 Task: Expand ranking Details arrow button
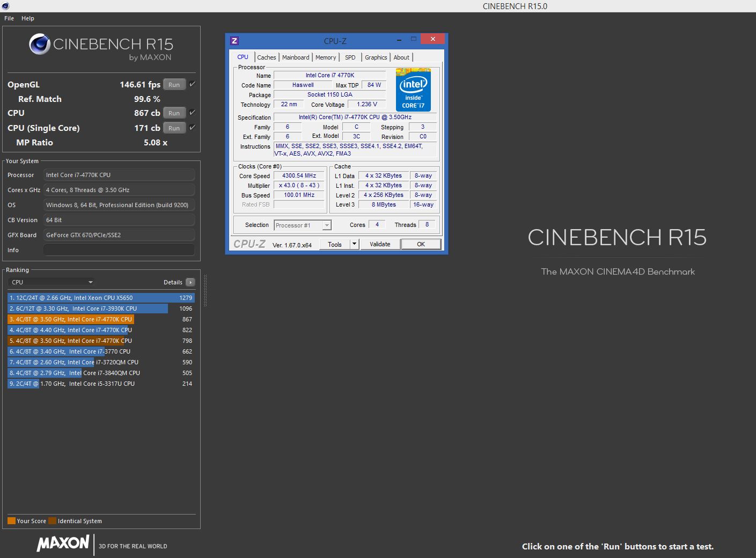point(190,282)
